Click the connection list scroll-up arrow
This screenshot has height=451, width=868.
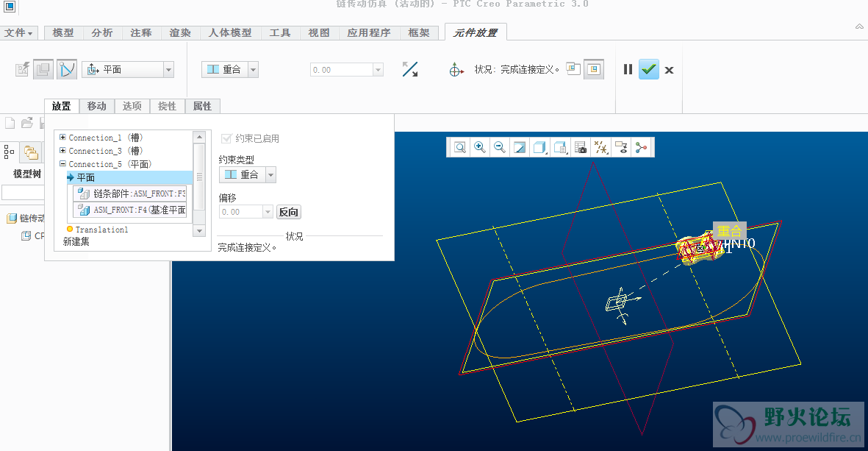coord(199,137)
